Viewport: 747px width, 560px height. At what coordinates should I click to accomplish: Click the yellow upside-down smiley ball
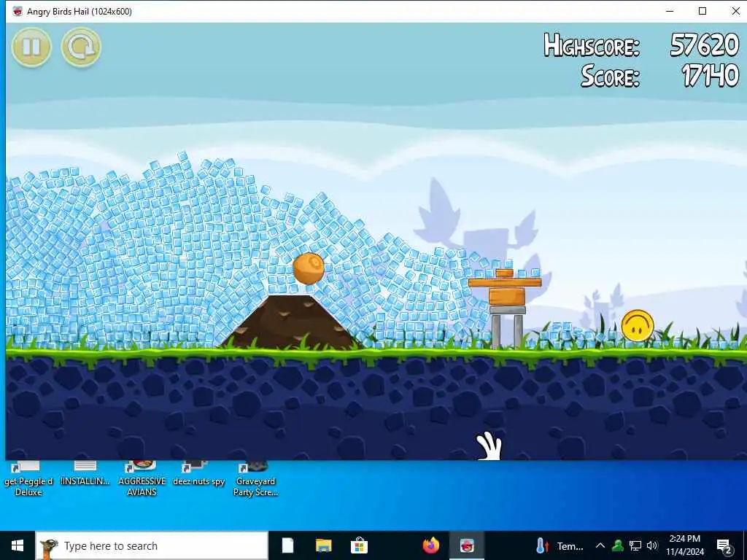pyautogui.click(x=638, y=326)
